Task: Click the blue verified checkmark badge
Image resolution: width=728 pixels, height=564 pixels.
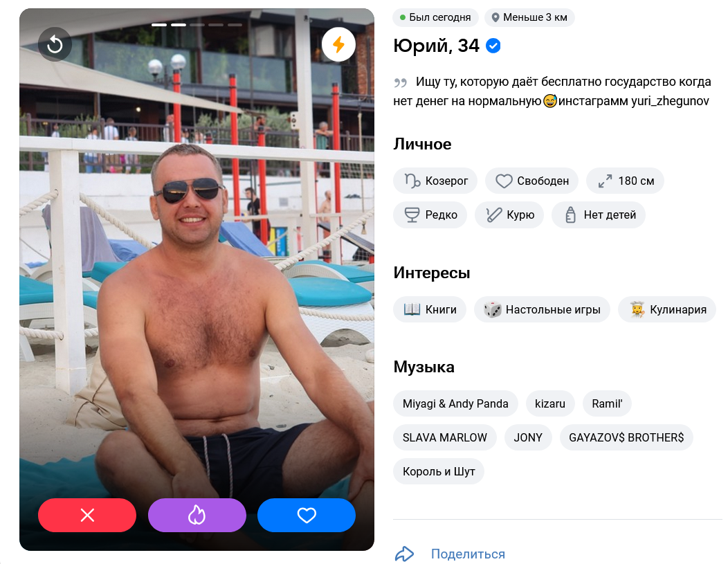Action: (493, 46)
